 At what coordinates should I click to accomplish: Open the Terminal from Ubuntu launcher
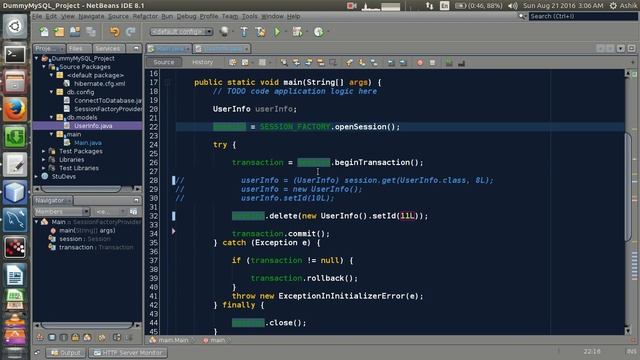[x=15, y=54]
